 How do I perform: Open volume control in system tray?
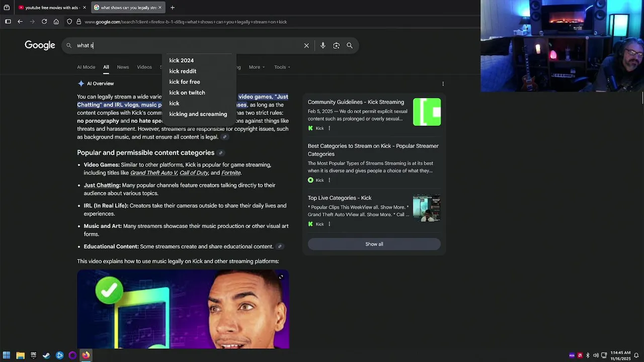[596, 355]
